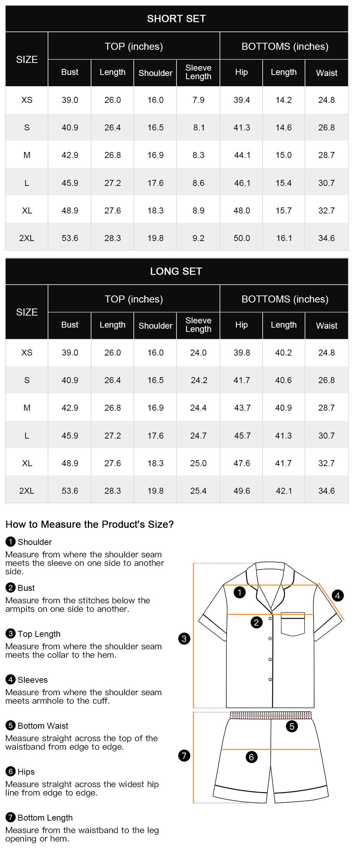Click circle 2 on the shirt's bust line
The height and width of the screenshot is (868, 353).
pos(256,622)
